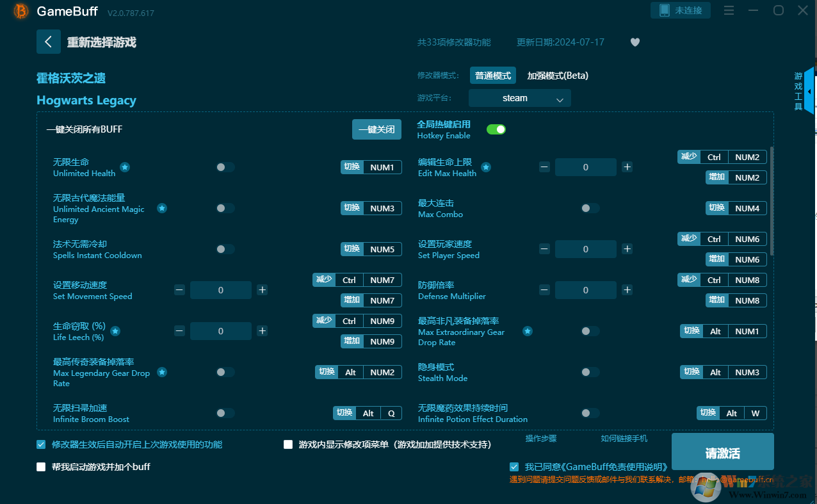
Task: Decrease Edit Max Health value with minus
Action: pyautogui.click(x=544, y=167)
